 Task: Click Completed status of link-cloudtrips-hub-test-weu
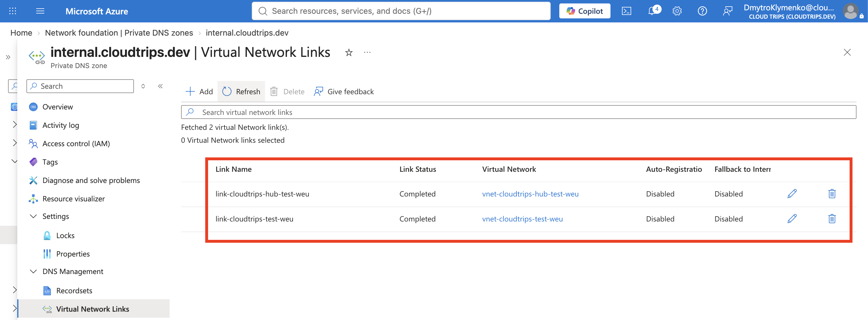(418, 194)
